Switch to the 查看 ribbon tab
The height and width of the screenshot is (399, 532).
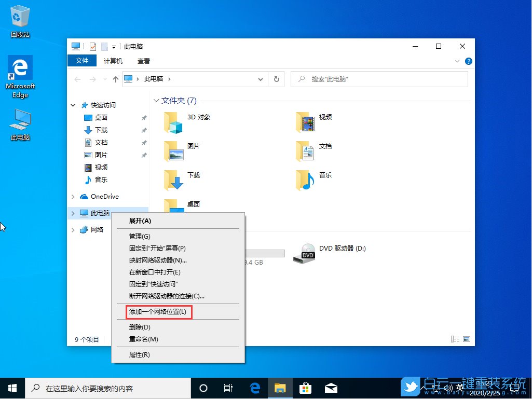pos(143,61)
